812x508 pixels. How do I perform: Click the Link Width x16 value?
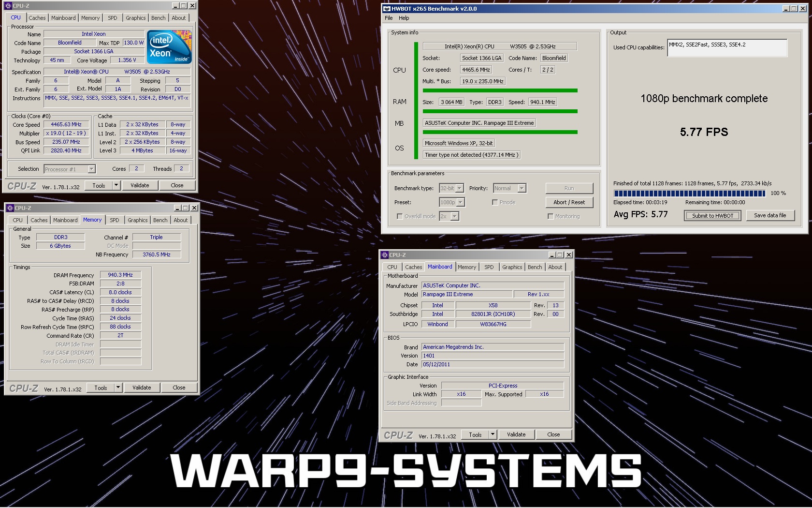[x=461, y=394]
